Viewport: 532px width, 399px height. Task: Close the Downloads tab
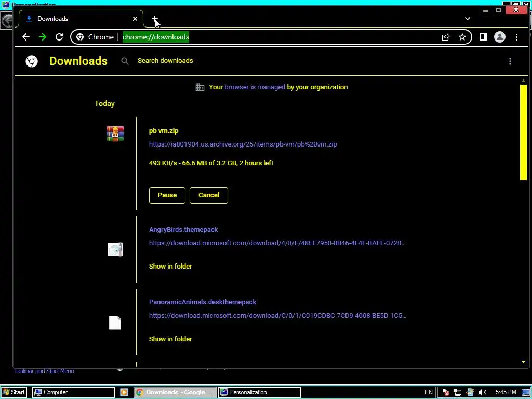click(135, 19)
